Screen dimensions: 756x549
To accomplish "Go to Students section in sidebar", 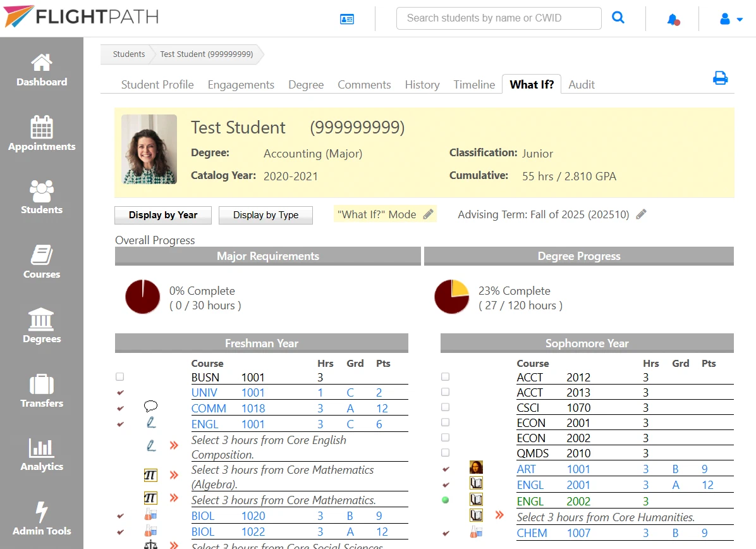I will coord(42,197).
